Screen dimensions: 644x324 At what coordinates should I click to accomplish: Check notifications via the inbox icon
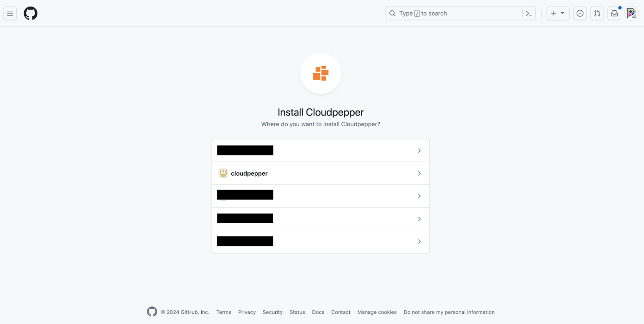tap(614, 13)
